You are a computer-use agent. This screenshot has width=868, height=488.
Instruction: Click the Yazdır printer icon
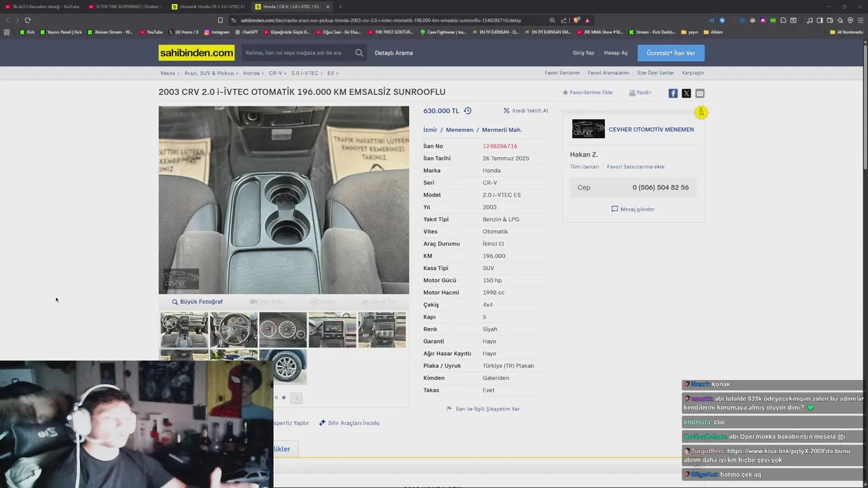(x=632, y=93)
